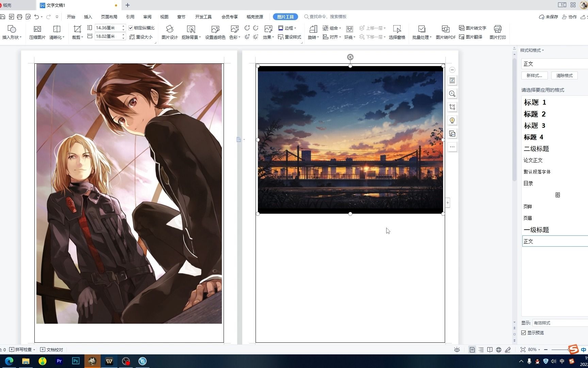This screenshot has width=588, height=368.
Task: Click 图片翻译 picture translate
Action: click(471, 37)
